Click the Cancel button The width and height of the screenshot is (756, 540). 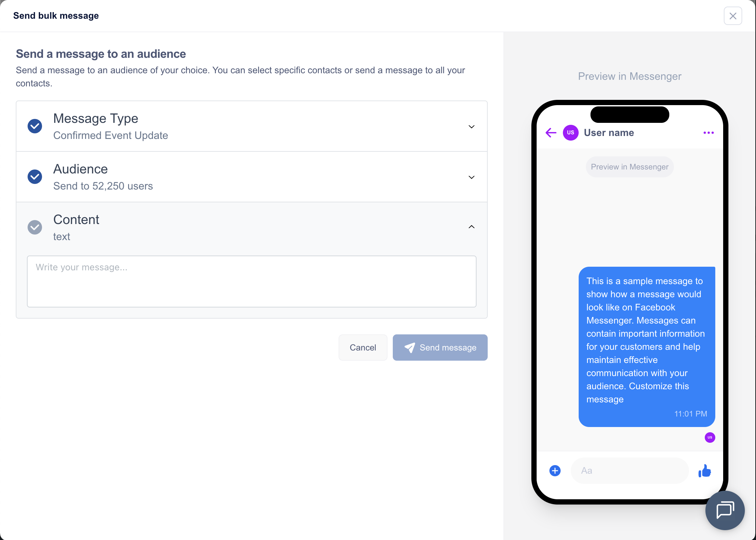pos(363,348)
